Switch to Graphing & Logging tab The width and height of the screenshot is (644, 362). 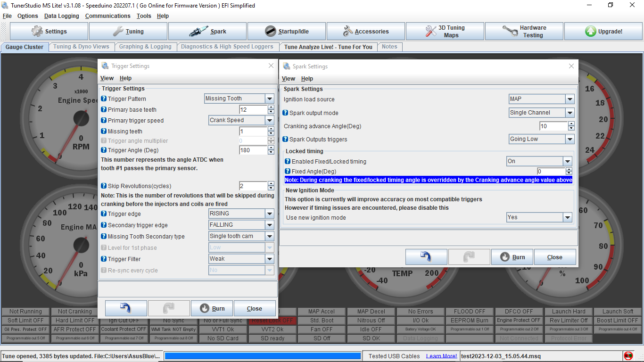click(145, 47)
